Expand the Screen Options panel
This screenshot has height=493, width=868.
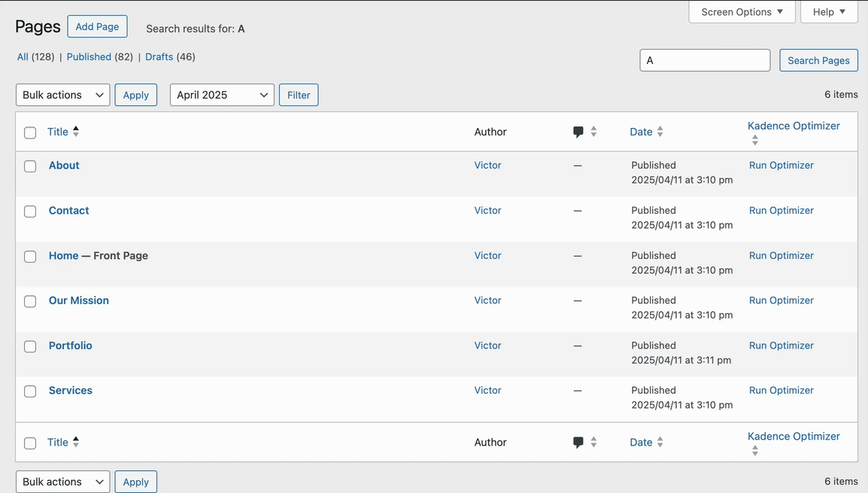coord(742,12)
